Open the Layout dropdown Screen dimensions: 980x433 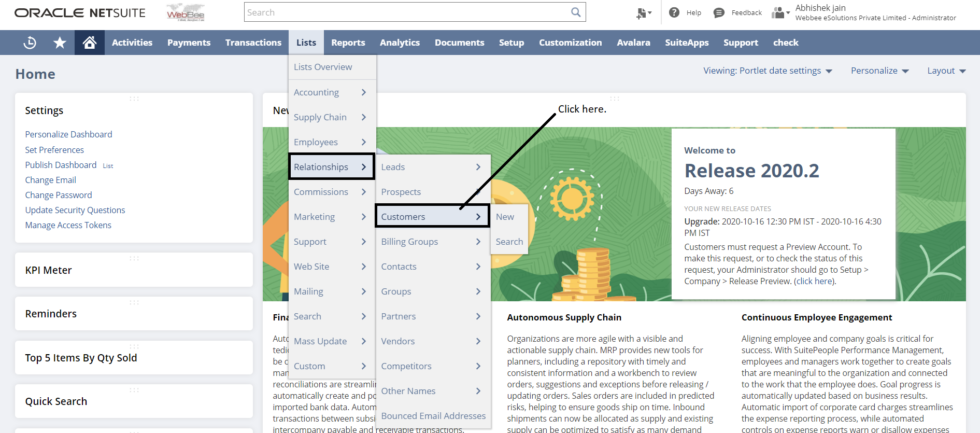[946, 71]
